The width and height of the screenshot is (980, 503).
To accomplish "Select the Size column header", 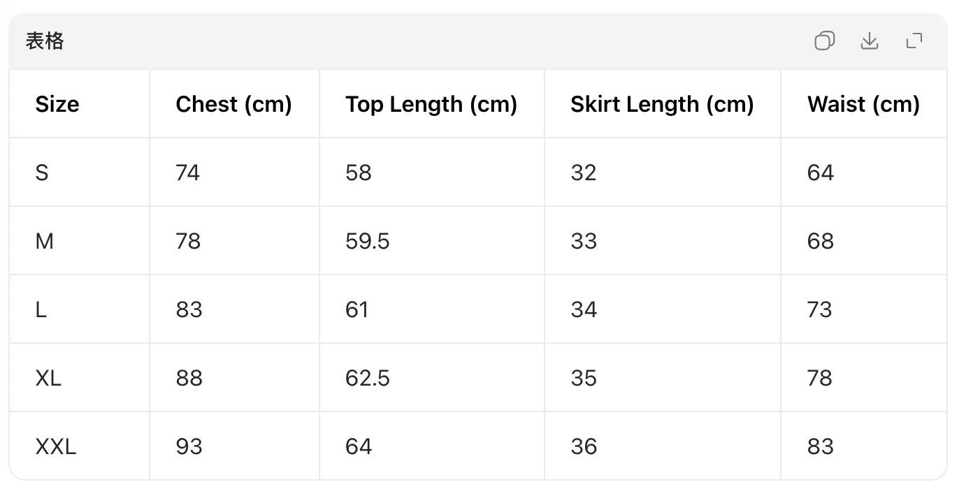I will (57, 103).
